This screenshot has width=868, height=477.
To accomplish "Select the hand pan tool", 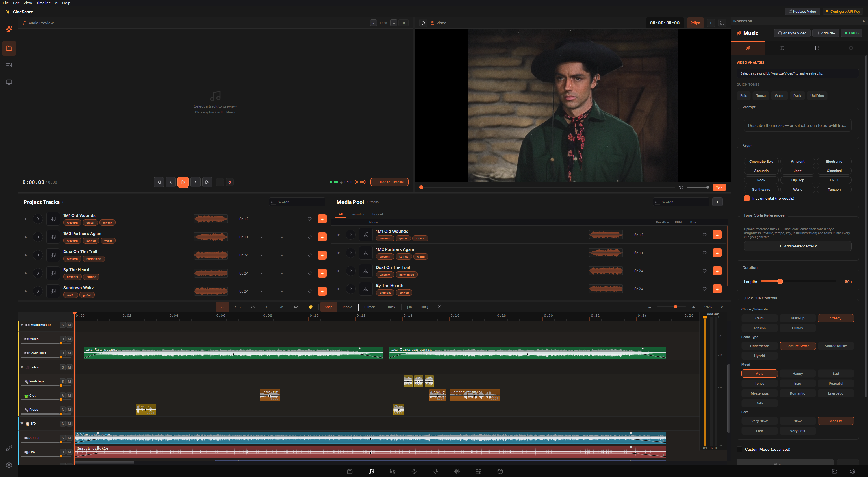I will (x=311, y=307).
